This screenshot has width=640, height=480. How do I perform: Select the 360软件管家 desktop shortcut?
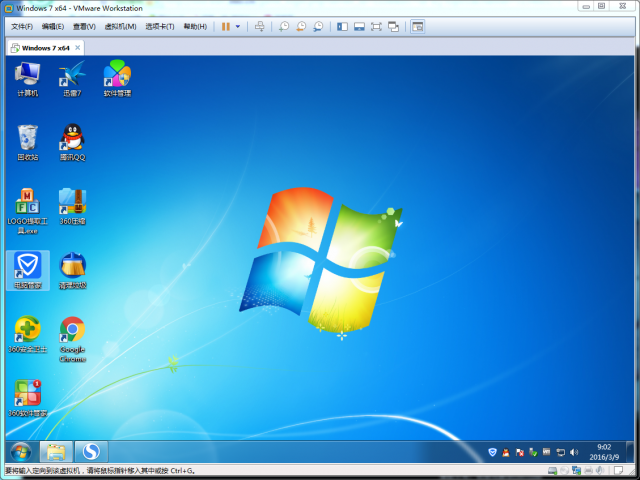27,398
